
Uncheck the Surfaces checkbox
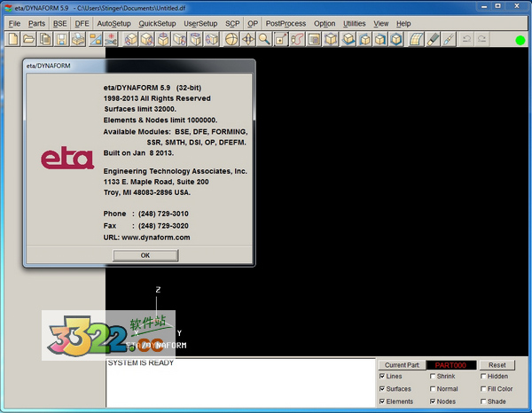(x=382, y=388)
